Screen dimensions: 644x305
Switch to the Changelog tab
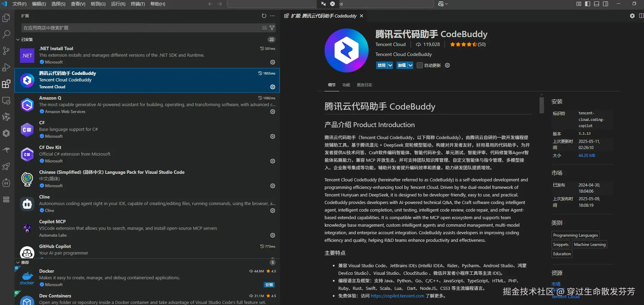[x=364, y=85]
